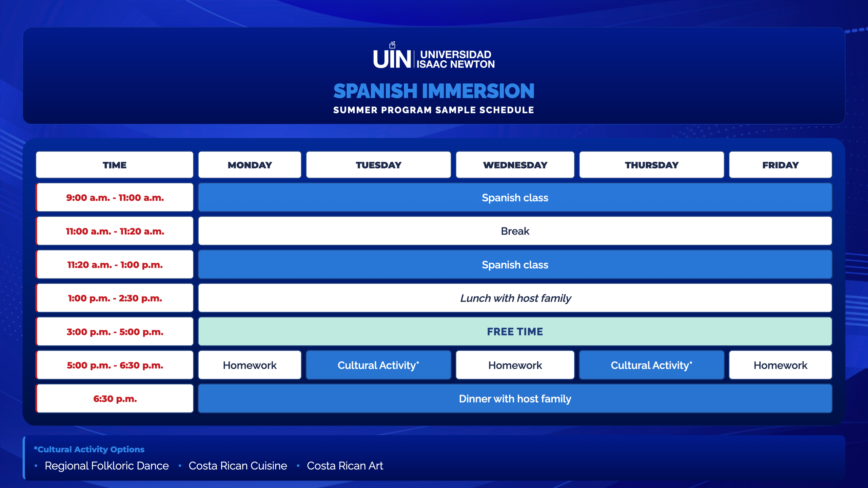Click the FRIDAY column header
Image resolution: width=868 pixels, height=488 pixels.
[781, 165]
